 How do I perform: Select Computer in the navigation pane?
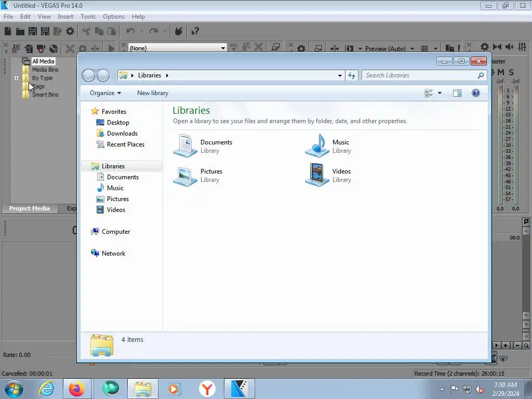click(116, 232)
